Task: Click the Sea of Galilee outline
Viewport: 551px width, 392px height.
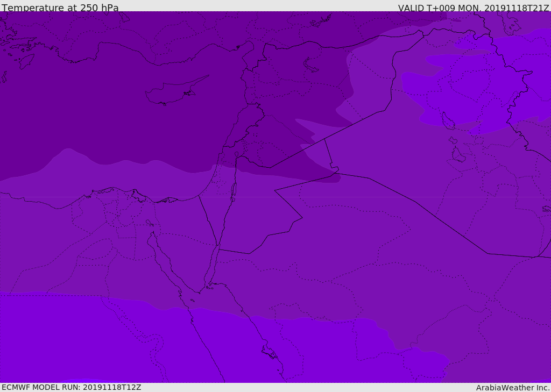Action: [x=237, y=154]
